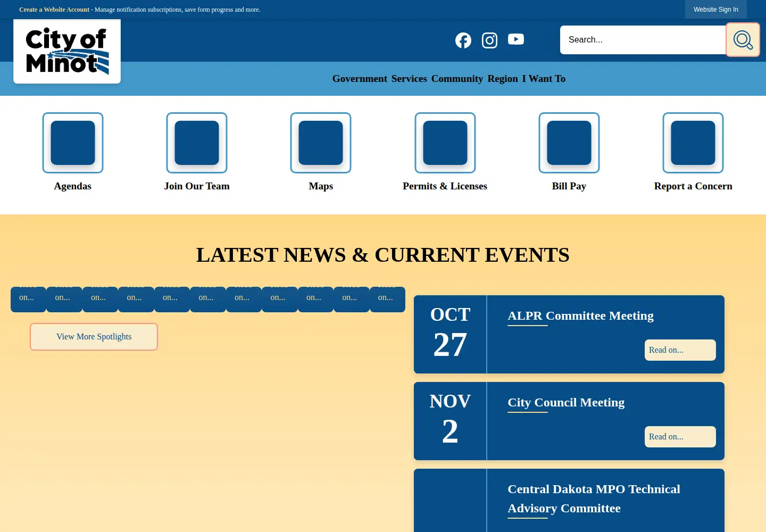Click the Maps quick link icon
The image size is (766, 532).
tap(321, 143)
